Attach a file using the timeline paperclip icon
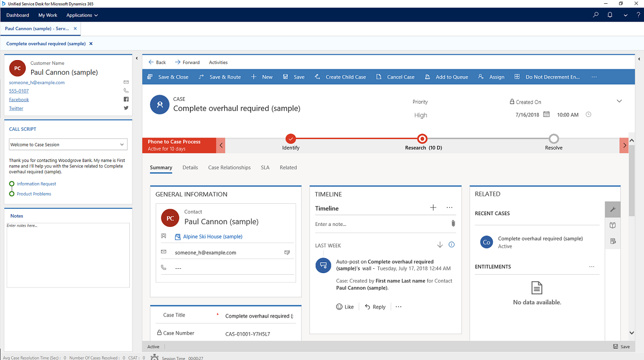Image resolution: width=644 pixels, height=360 pixels. pyautogui.click(x=453, y=223)
